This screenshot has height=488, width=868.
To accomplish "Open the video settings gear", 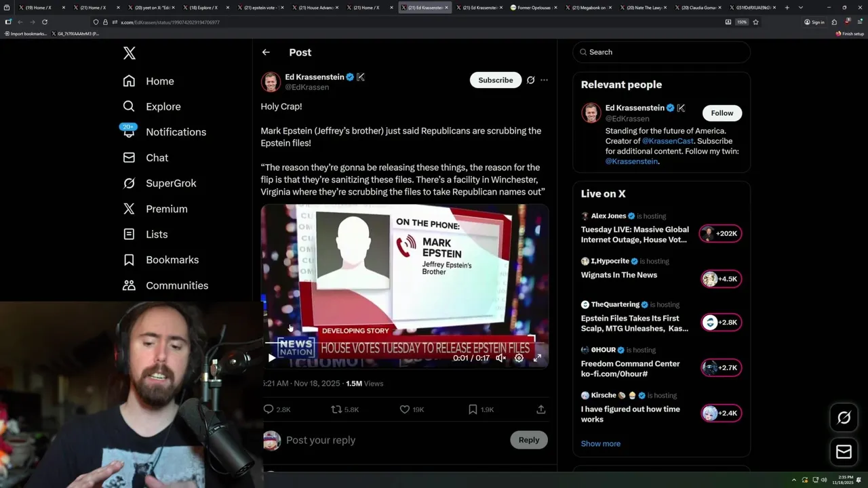I will (x=519, y=358).
